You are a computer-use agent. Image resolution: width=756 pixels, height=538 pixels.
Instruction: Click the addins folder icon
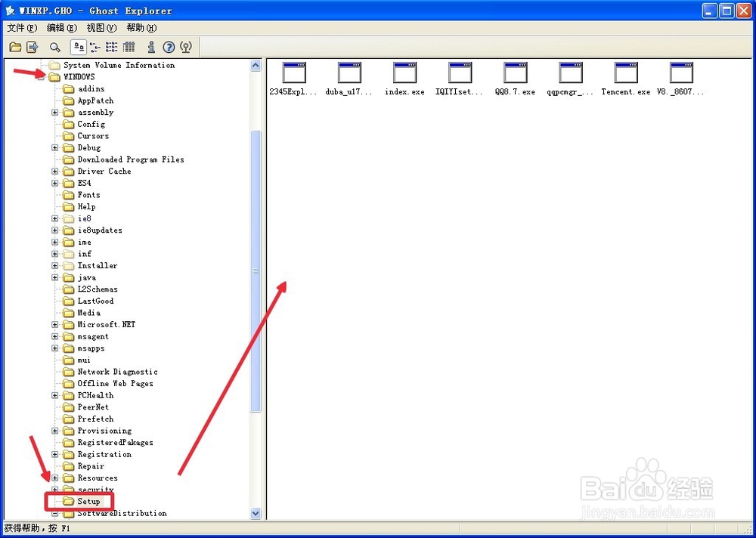click(x=69, y=88)
